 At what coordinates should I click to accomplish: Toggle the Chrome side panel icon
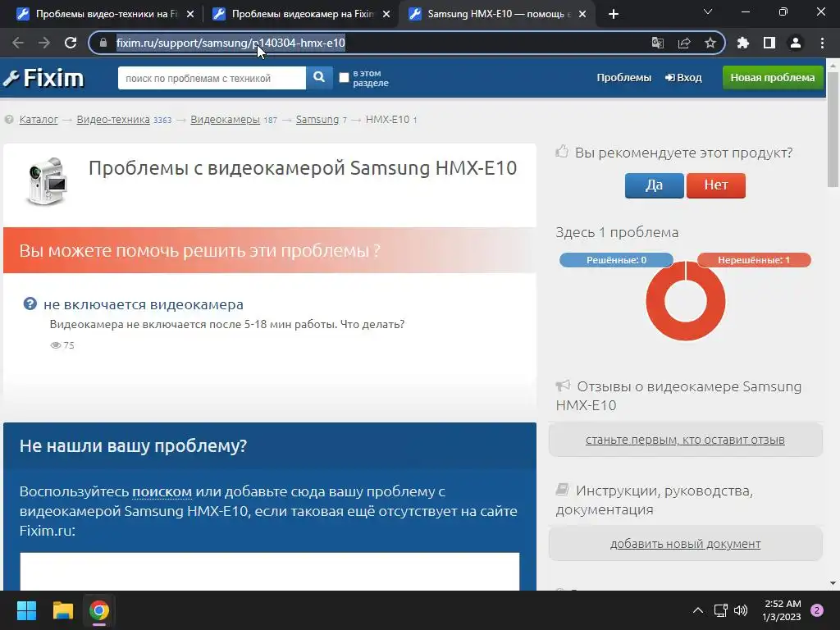tap(769, 43)
